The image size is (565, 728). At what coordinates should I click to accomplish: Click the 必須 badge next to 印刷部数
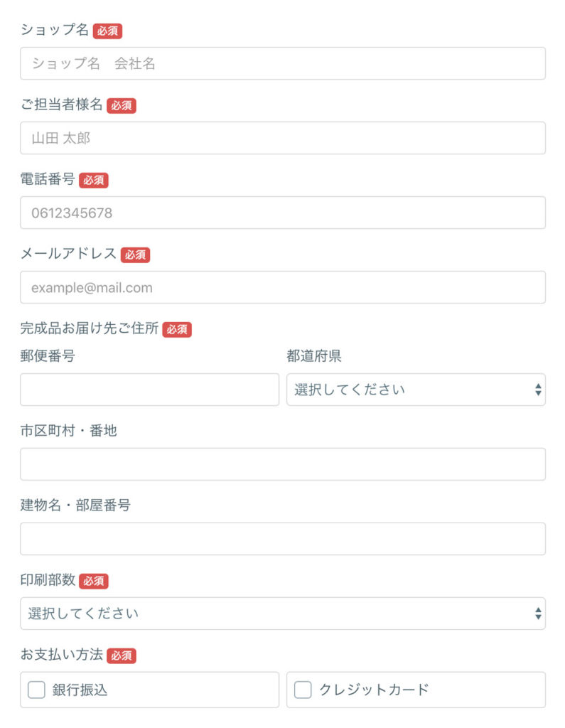pos(93,581)
